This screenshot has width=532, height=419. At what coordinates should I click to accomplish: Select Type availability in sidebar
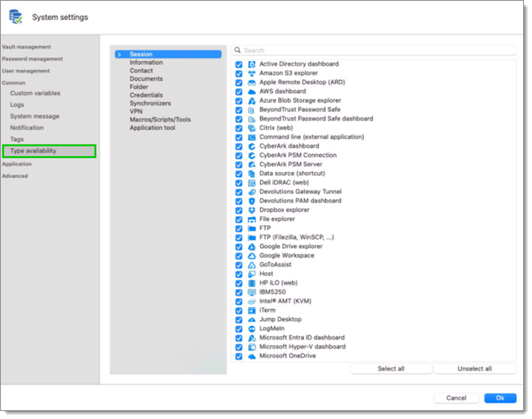pyautogui.click(x=49, y=151)
